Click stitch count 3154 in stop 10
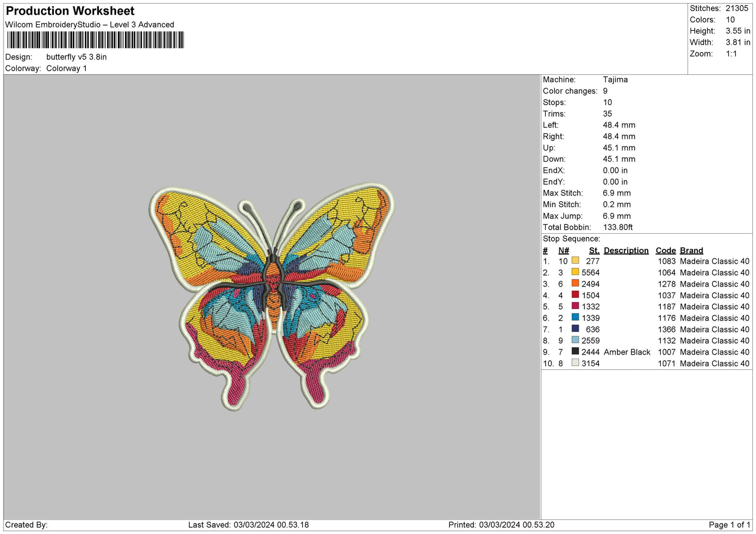This screenshot has height=534, width=756. click(591, 363)
